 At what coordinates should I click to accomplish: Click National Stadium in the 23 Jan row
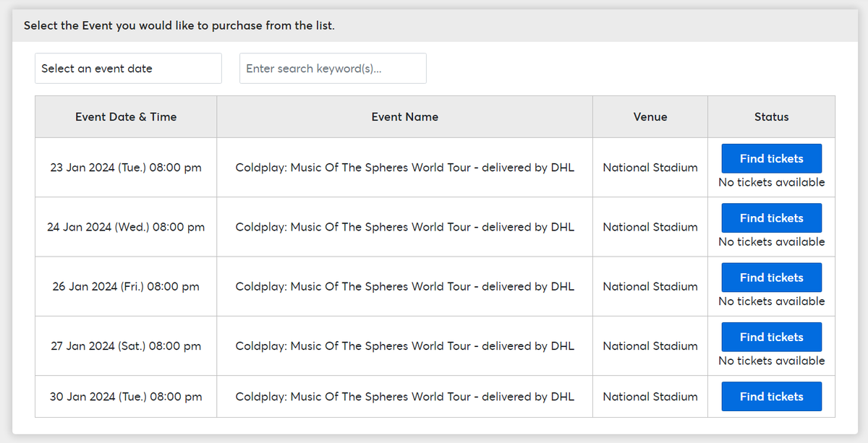point(650,168)
